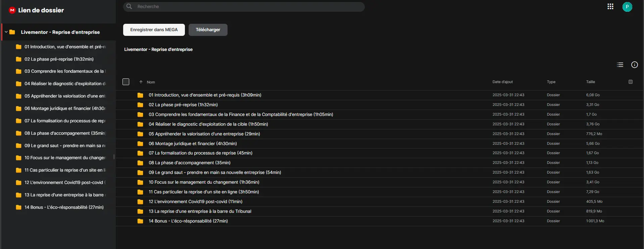Click sidebar folder icon of 14 Bonus
644x249 pixels.
(19, 207)
